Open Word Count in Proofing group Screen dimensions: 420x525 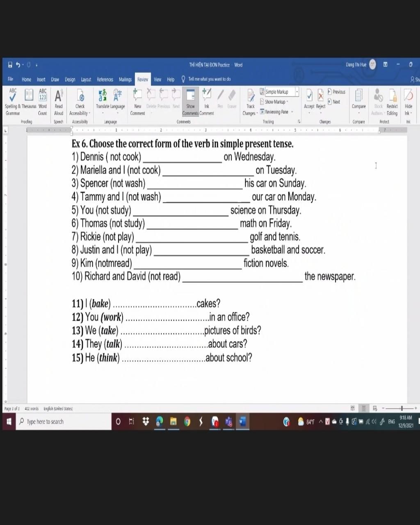43,101
